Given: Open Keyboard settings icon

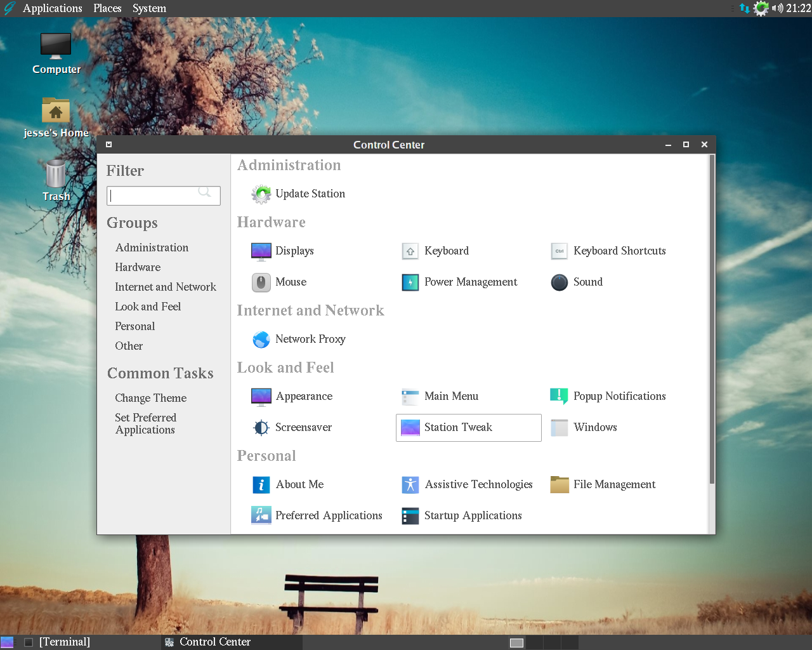Looking at the screenshot, I should point(410,251).
